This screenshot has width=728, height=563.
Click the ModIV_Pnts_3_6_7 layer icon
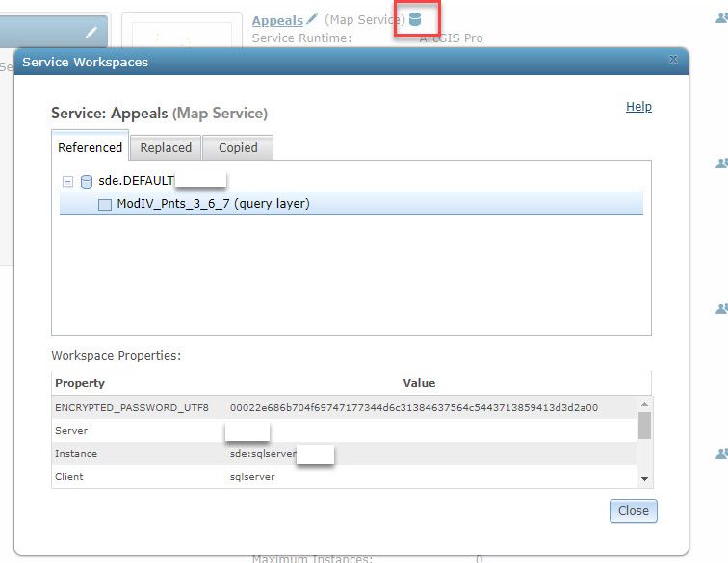click(105, 205)
